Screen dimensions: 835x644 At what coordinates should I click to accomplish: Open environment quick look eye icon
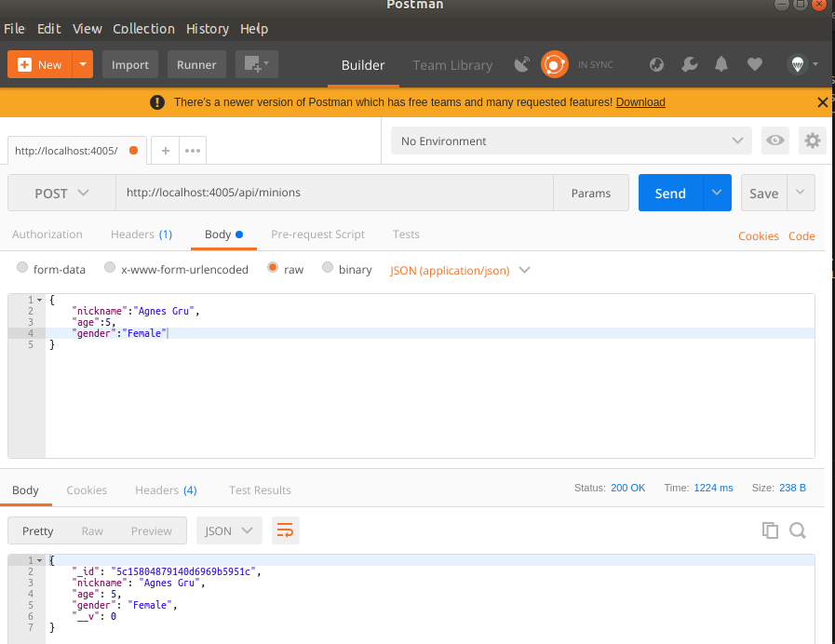tap(774, 141)
